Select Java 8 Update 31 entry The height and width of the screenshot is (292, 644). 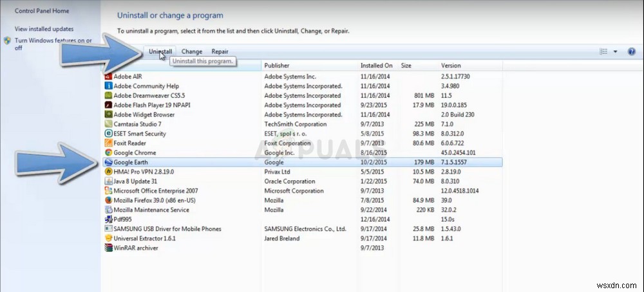point(135,181)
